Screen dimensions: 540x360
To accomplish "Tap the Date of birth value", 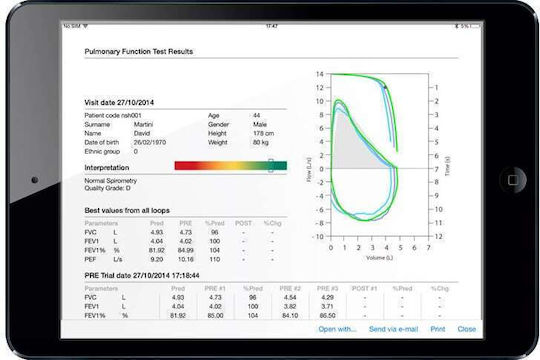I will point(150,142).
